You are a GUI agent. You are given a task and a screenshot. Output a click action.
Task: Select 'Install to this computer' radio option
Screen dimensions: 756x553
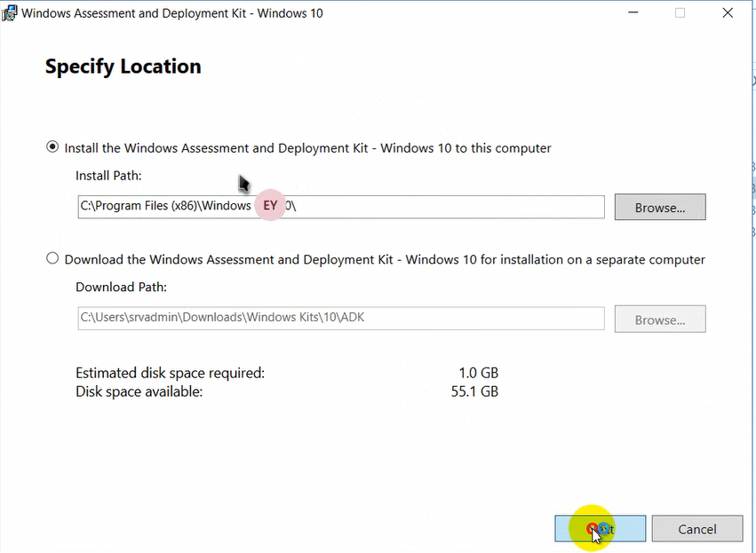click(52, 147)
